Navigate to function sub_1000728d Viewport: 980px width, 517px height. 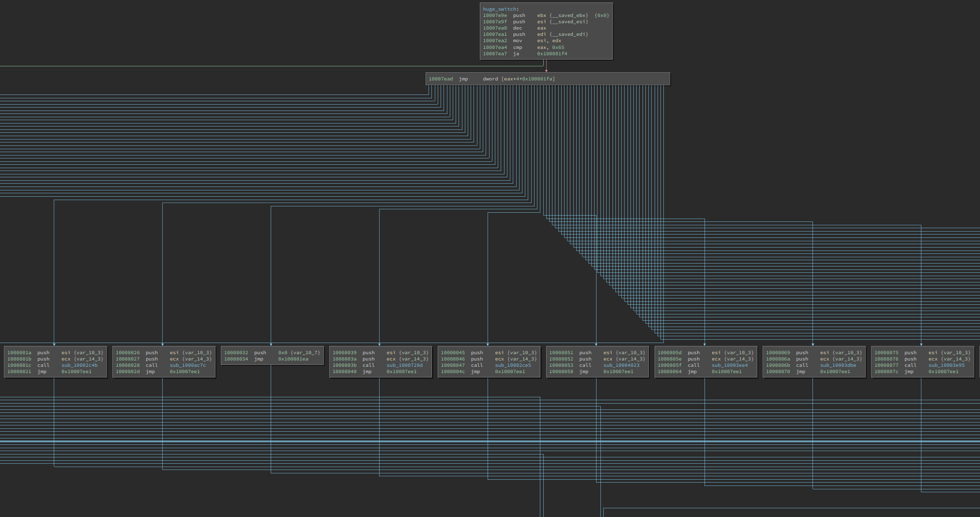[x=404, y=365]
